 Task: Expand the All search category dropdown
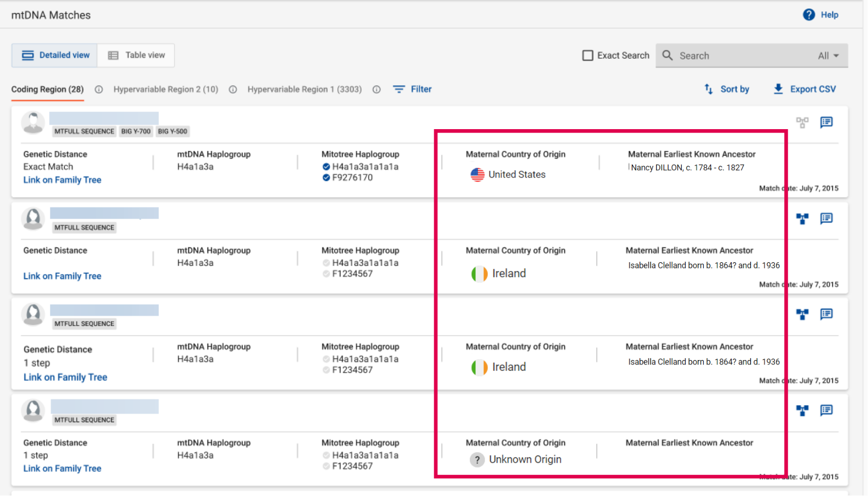click(828, 56)
